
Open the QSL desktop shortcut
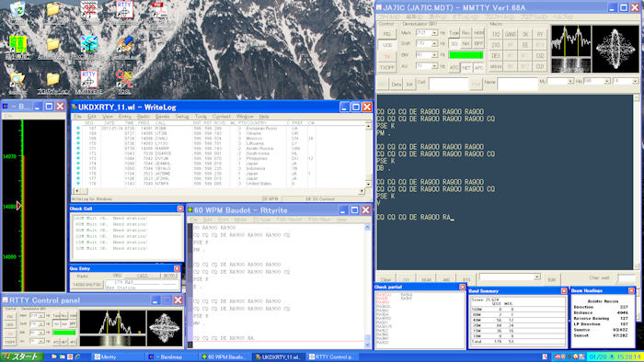click(x=124, y=79)
